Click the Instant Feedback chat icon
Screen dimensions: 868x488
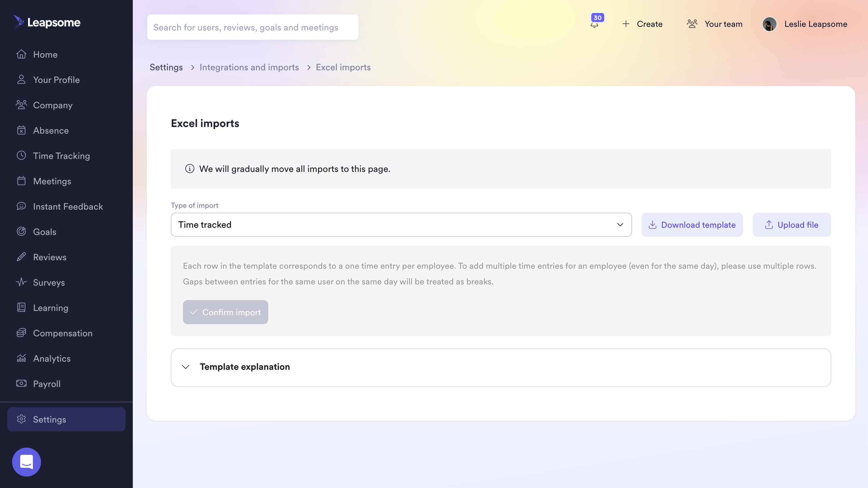coord(21,206)
